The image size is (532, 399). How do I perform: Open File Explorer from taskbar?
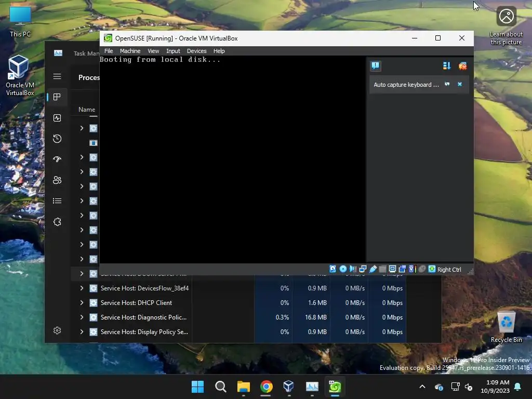tap(243, 387)
